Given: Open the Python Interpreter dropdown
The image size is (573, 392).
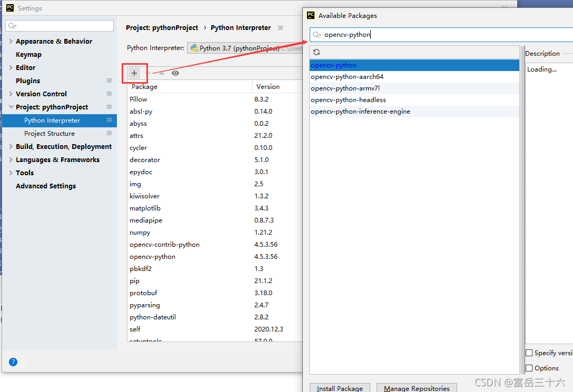Looking at the screenshot, I should (245, 48).
